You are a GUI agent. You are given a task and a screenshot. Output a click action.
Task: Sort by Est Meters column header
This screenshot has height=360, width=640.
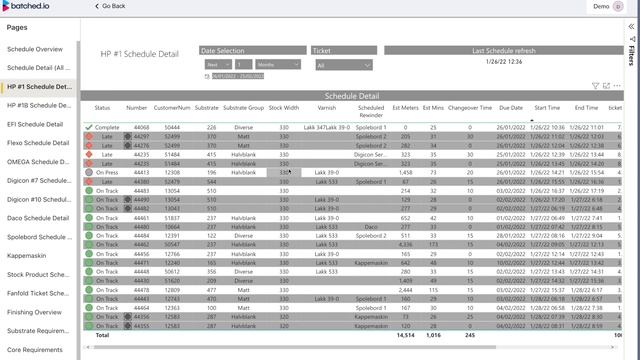click(405, 108)
